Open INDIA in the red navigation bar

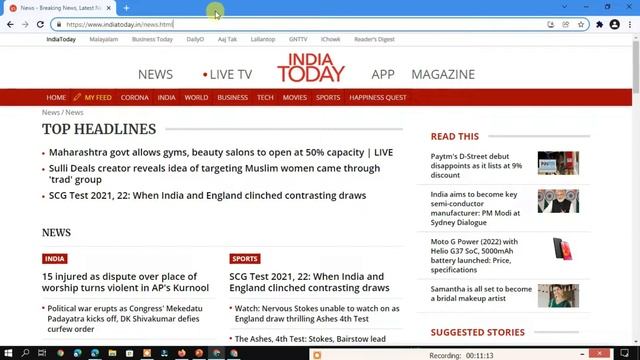click(x=167, y=98)
